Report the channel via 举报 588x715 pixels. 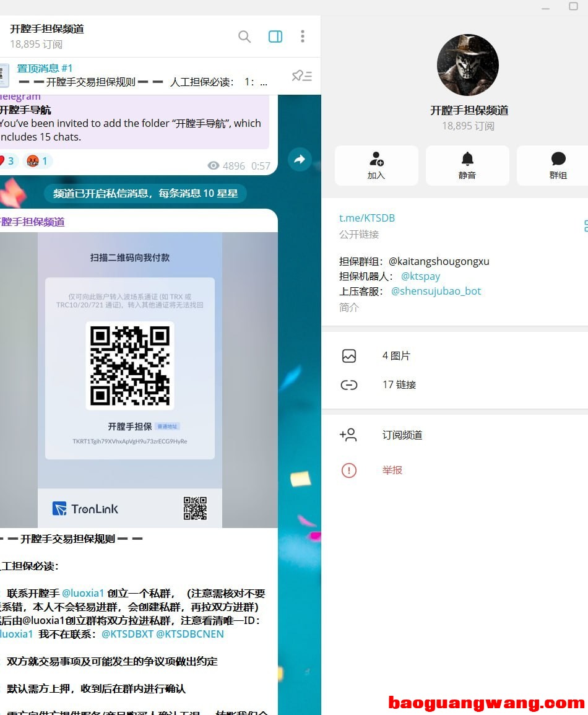click(392, 470)
